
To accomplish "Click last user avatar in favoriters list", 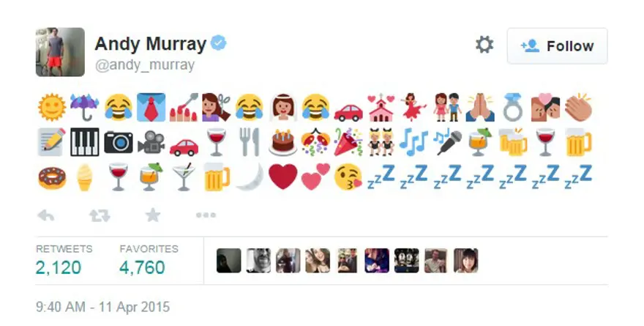I will (465, 261).
